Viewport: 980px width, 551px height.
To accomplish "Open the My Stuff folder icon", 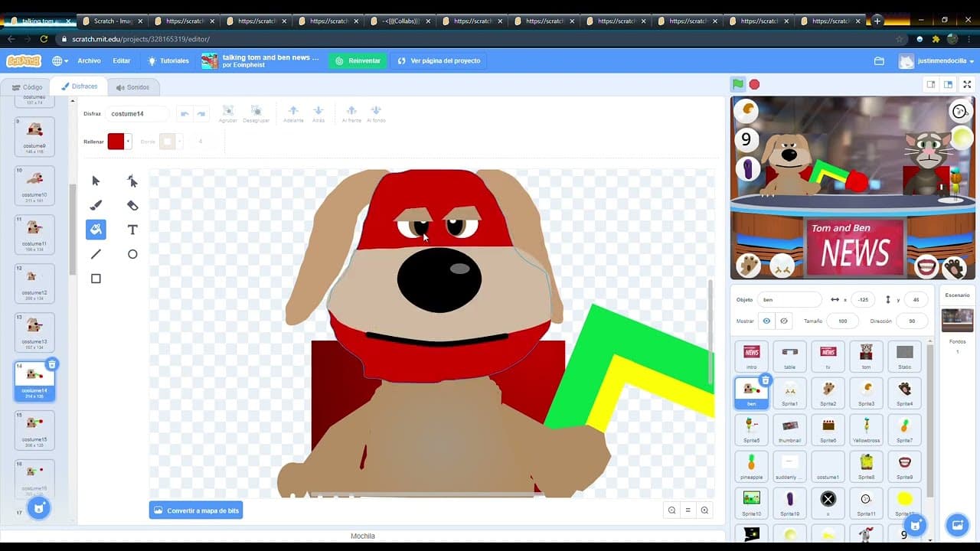I will (879, 60).
